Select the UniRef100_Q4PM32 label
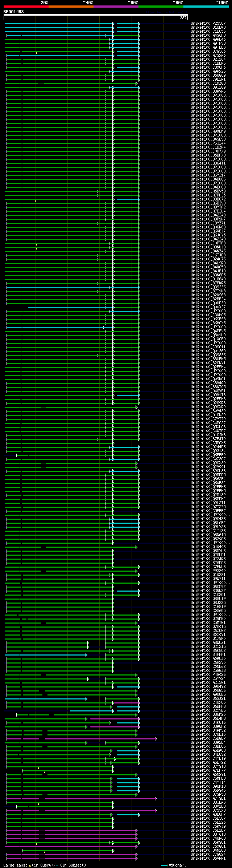The height and width of the screenshot is (868, 232). tap(208, 731)
